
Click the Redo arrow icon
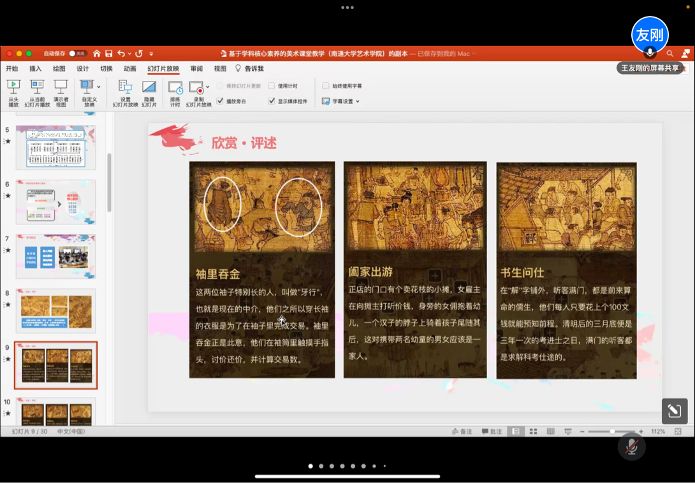(139, 54)
